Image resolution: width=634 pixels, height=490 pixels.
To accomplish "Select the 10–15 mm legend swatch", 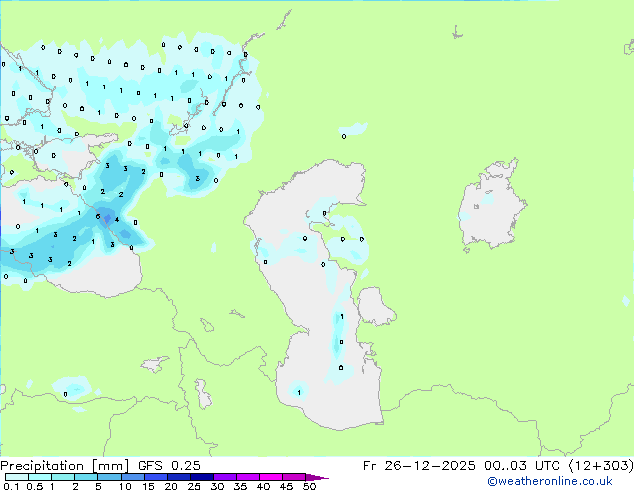I will coord(132,477).
